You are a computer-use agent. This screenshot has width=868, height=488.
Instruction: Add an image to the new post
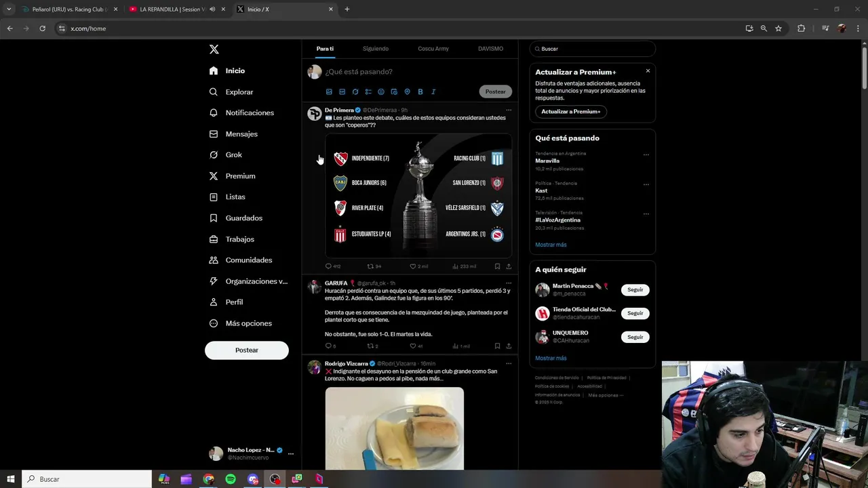point(329,91)
